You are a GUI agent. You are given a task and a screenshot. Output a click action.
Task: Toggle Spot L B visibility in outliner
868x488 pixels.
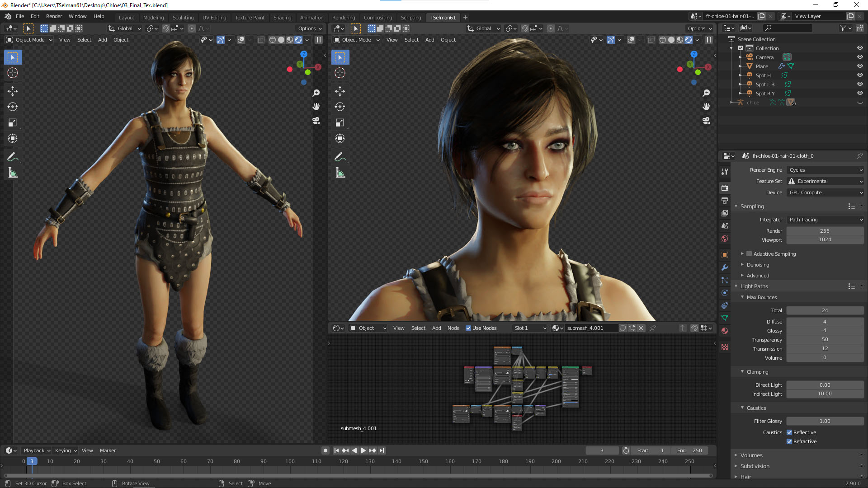click(x=860, y=84)
